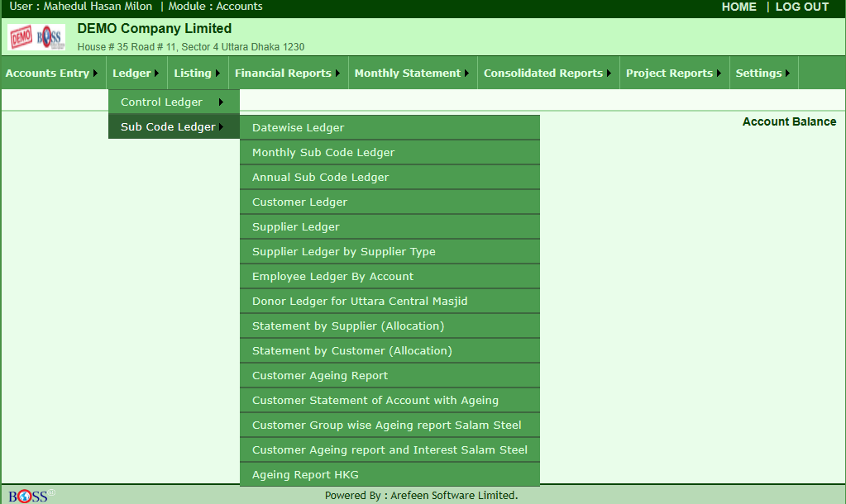Expand the Listing menu

click(197, 73)
